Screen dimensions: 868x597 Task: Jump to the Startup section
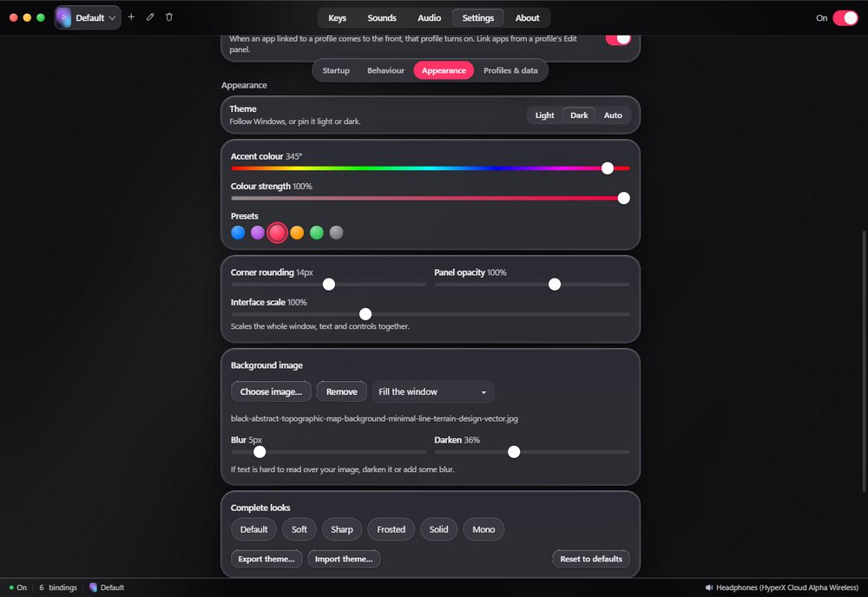336,70
